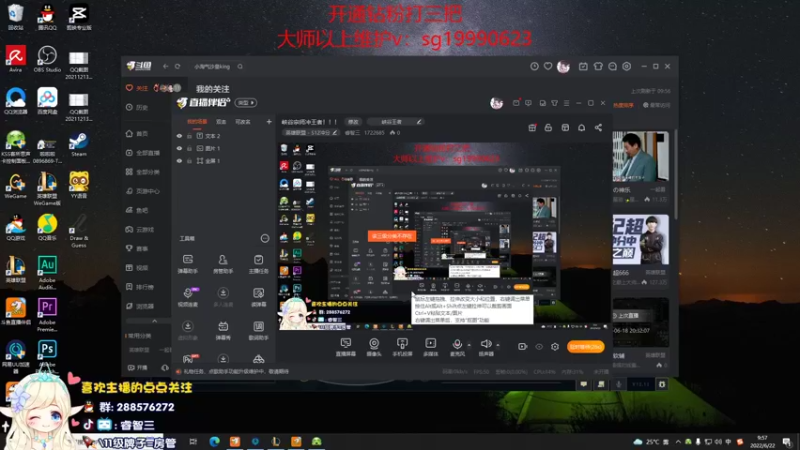Hide the 图片 1 layer
This screenshot has height=450, width=800.
[179, 148]
